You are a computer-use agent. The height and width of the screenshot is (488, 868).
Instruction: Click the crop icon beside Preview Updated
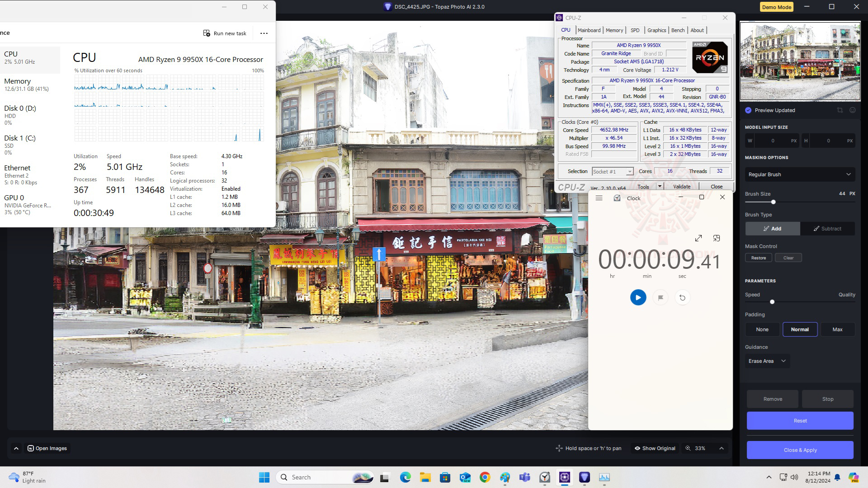(840, 110)
